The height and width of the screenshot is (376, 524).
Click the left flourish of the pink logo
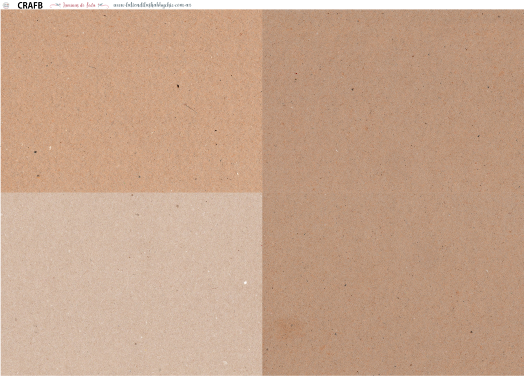56,6
